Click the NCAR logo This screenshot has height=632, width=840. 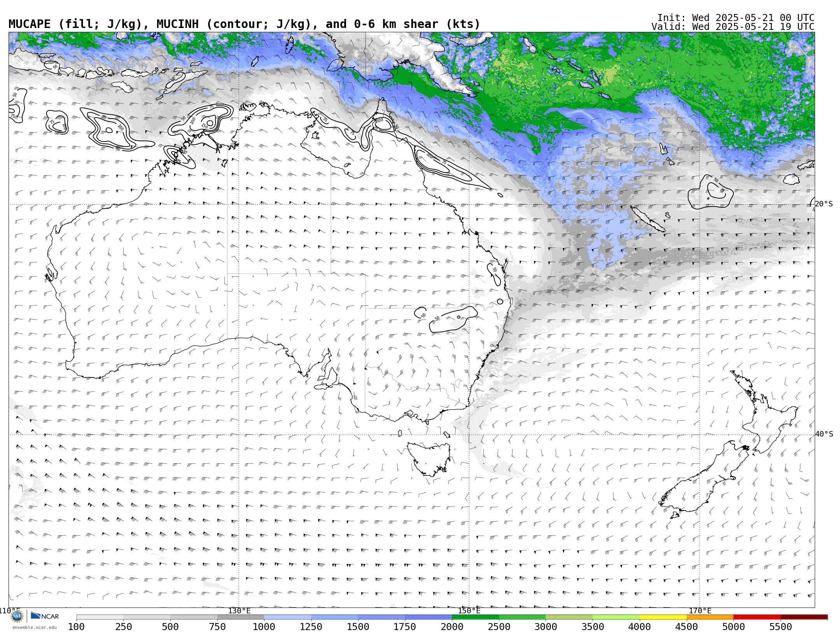click(x=45, y=616)
